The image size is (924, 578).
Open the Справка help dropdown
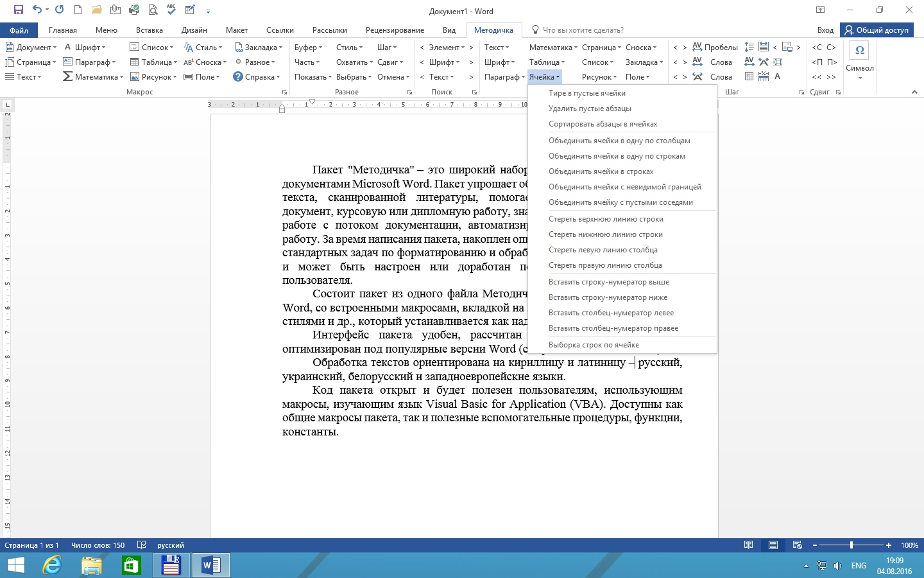257,76
